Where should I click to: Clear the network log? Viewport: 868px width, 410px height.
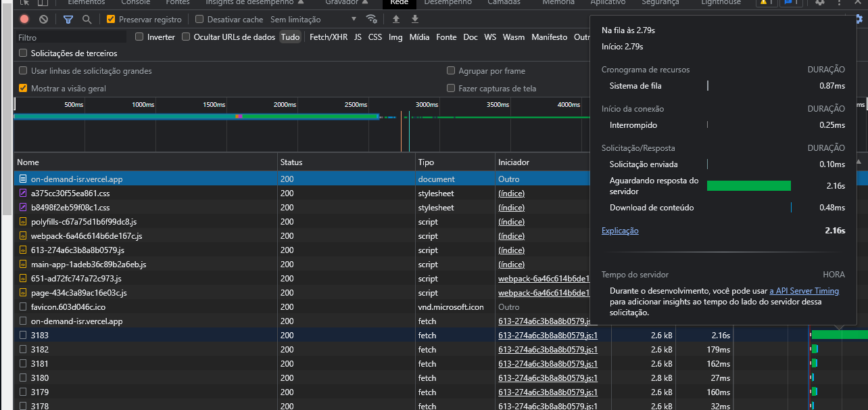tap(43, 19)
